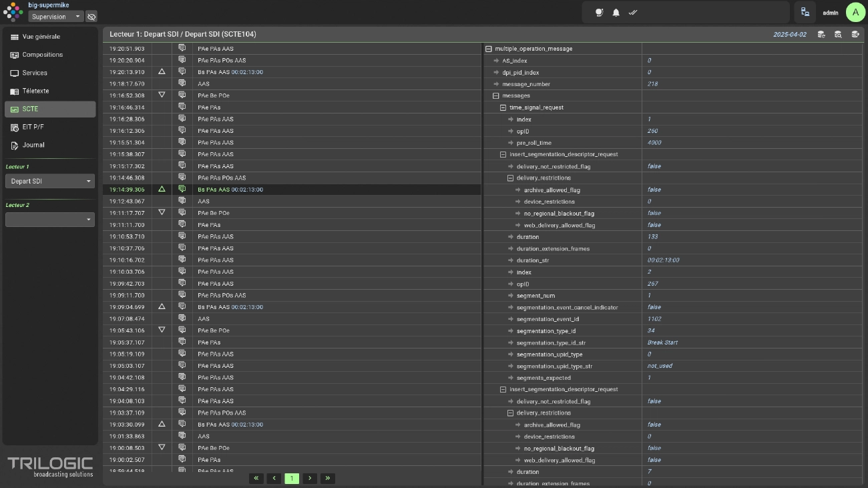Screen dimensions: 868x488
Task: Click green triangle in 19:14:39.306 row
Action: (162, 189)
